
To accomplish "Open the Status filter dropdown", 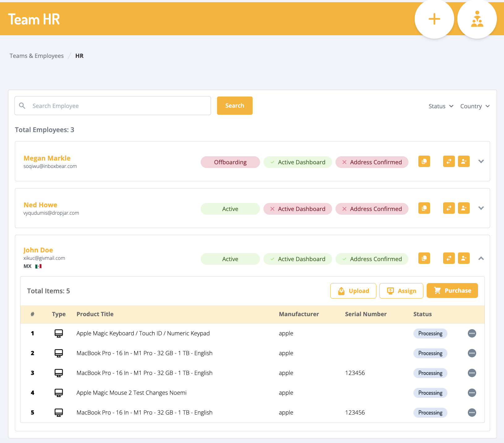I will coord(441,106).
